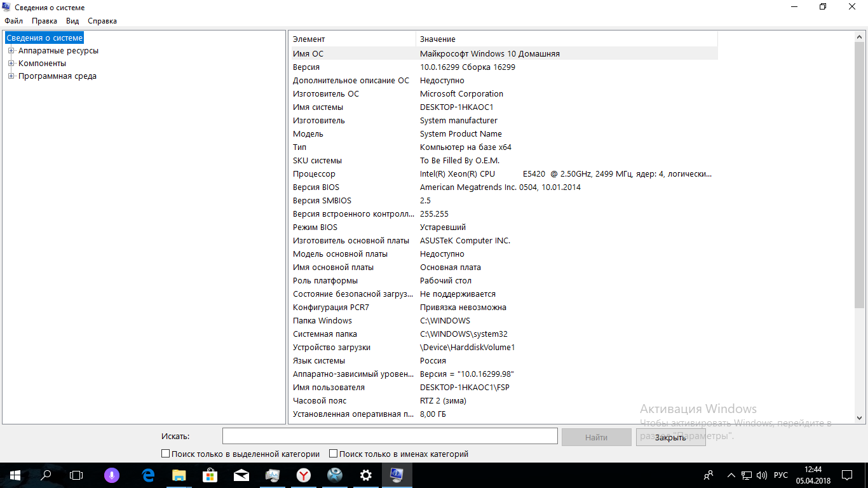Screen dimensions: 868x488
Task: Open the Файл menu
Action: (13, 21)
